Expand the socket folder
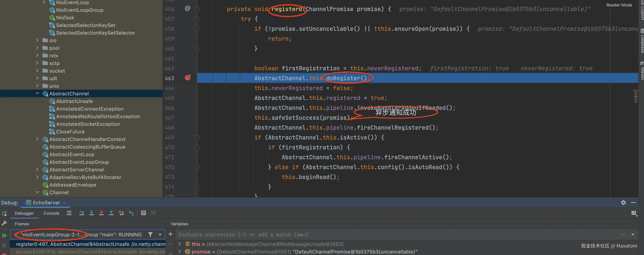The image size is (644, 255). [37, 70]
